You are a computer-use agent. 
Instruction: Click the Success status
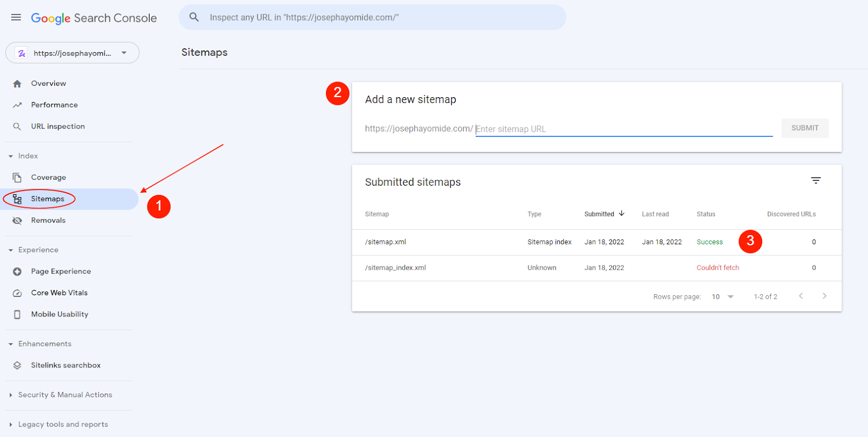710,242
